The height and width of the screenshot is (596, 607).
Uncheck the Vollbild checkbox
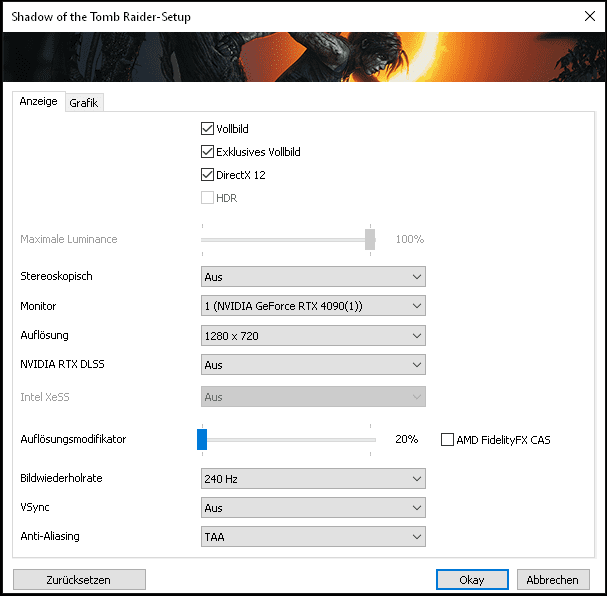[208, 129]
